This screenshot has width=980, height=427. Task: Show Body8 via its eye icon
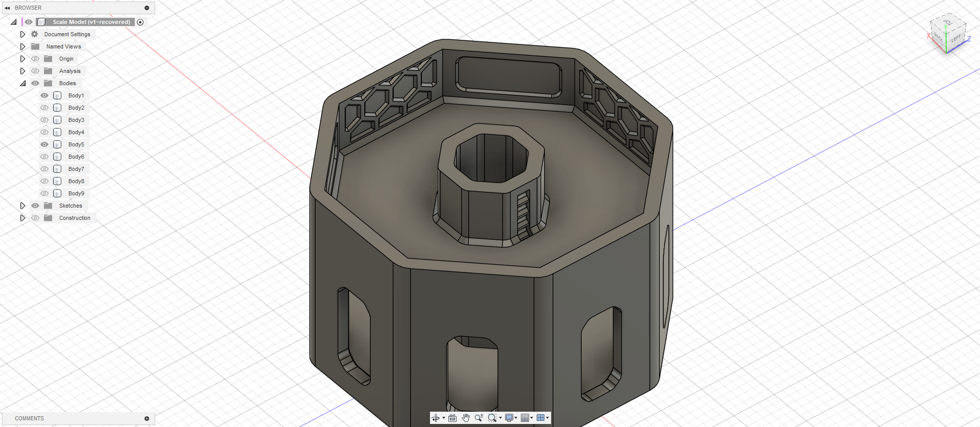click(44, 181)
